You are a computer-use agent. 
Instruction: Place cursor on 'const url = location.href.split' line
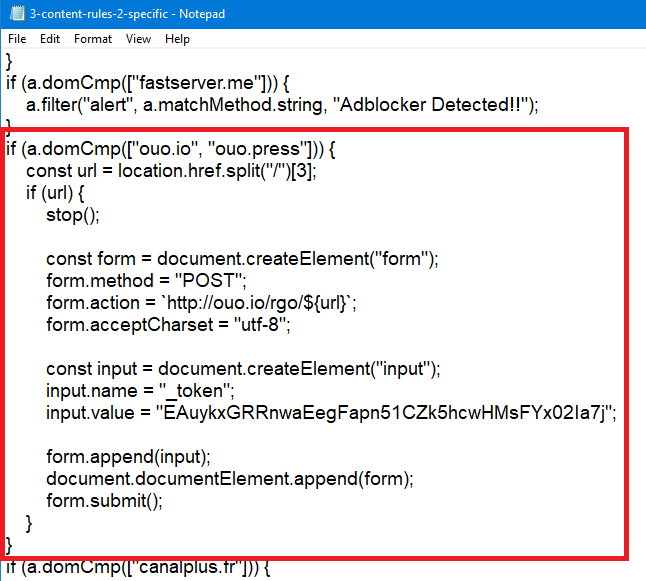click(x=171, y=171)
